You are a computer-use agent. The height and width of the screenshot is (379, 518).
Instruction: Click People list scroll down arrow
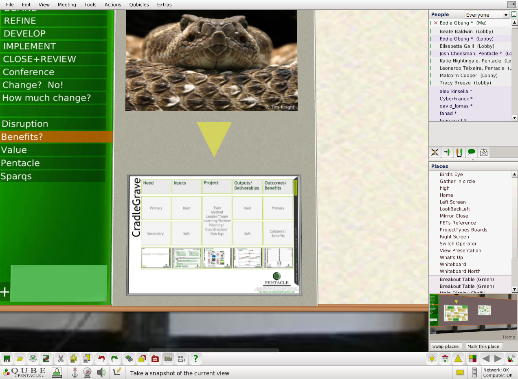tap(514, 118)
